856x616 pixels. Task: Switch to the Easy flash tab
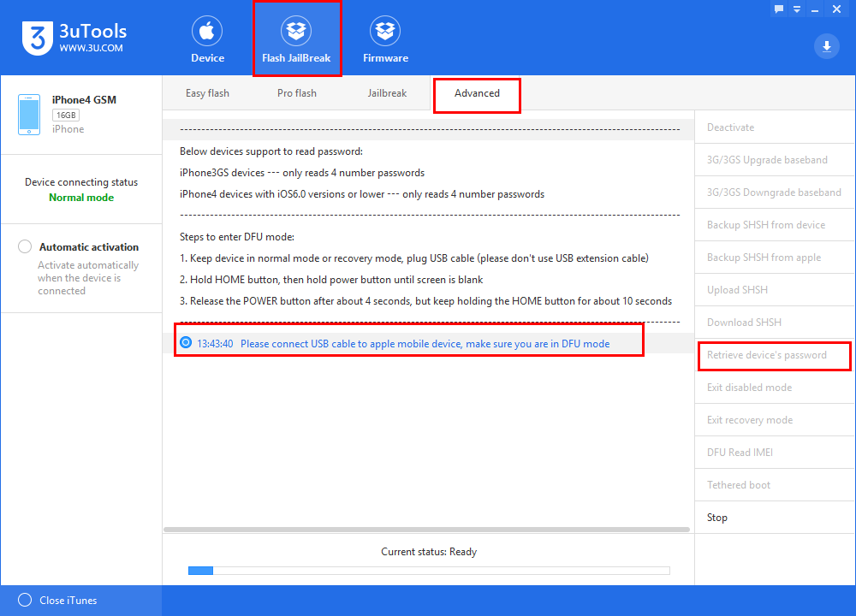point(207,93)
